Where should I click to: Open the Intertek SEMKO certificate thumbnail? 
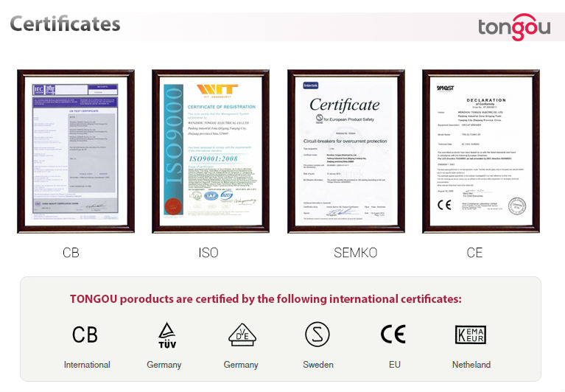coord(346,151)
